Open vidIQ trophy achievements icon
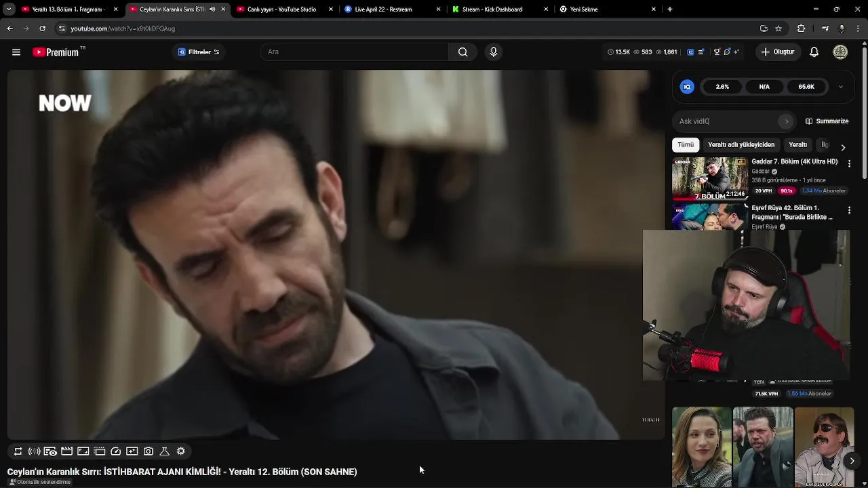The width and height of the screenshot is (868, 488). [x=716, y=52]
